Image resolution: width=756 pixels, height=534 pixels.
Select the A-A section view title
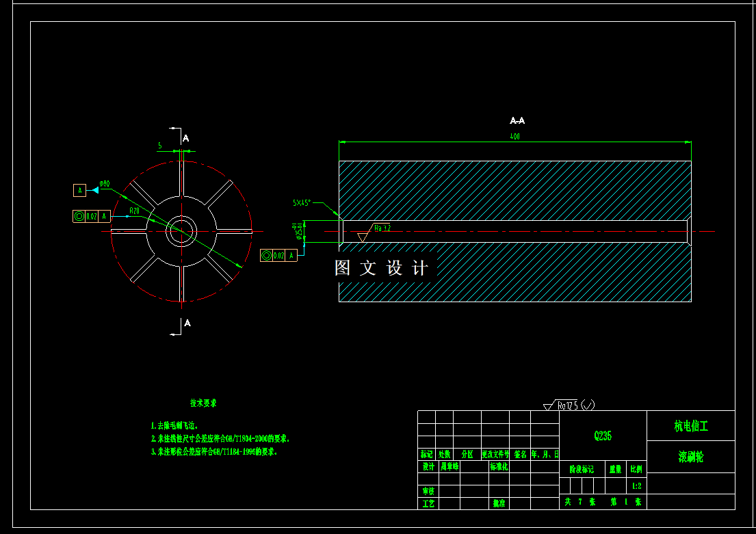(517, 120)
